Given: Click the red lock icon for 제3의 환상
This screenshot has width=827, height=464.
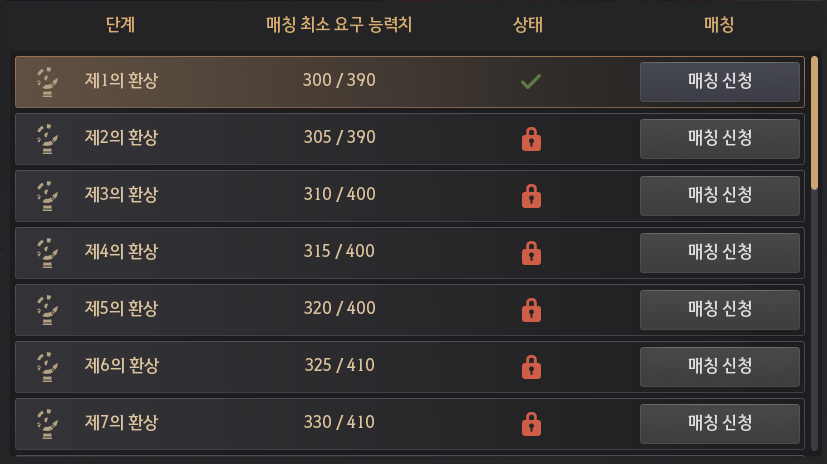Looking at the screenshot, I should 531,196.
